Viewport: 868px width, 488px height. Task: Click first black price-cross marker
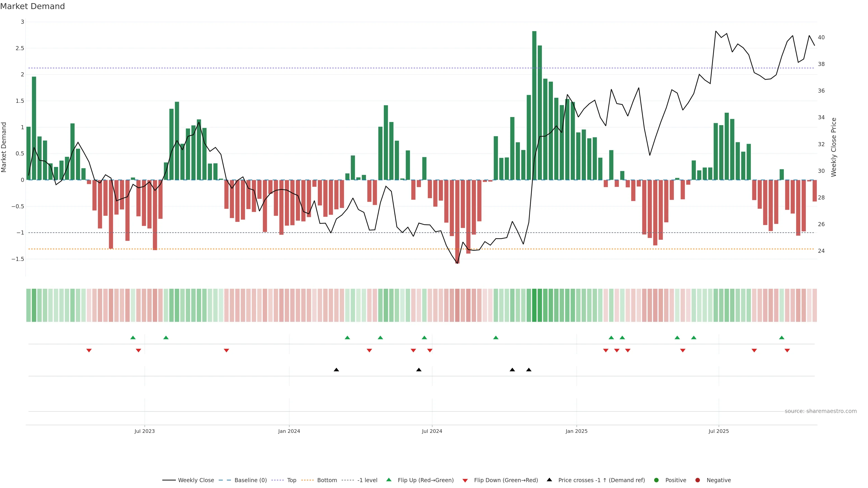point(336,369)
